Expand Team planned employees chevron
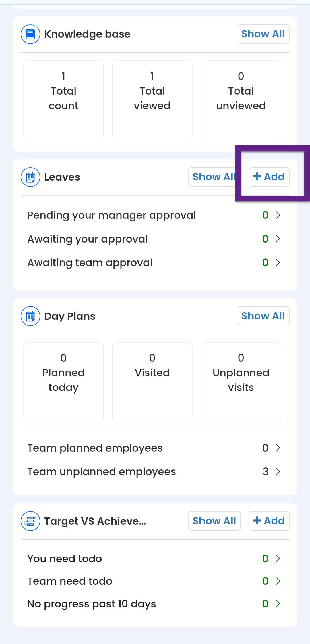The width and height of the screenshot is (310, 644). (278, 448)
